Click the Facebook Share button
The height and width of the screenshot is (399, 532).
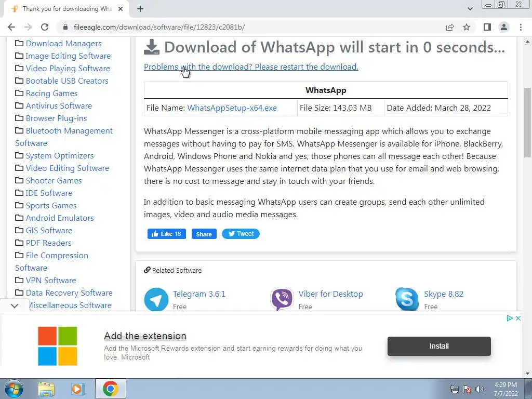click(x=204, y=234)
